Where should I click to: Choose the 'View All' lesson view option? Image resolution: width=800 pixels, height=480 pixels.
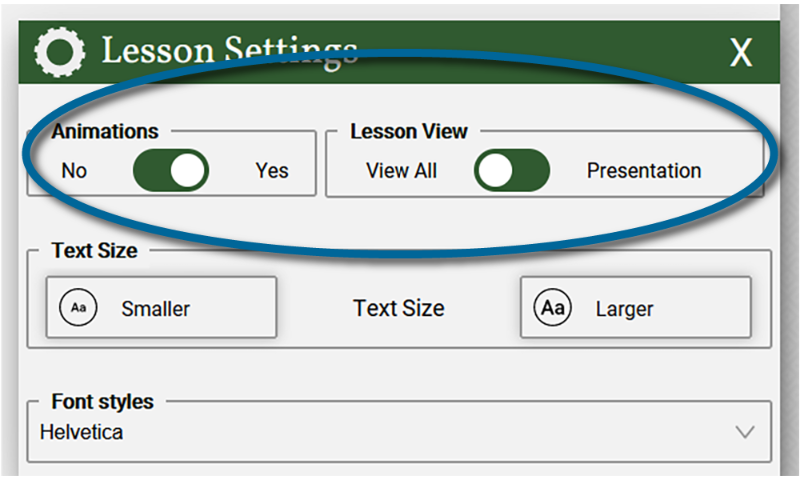pos(402,171)
